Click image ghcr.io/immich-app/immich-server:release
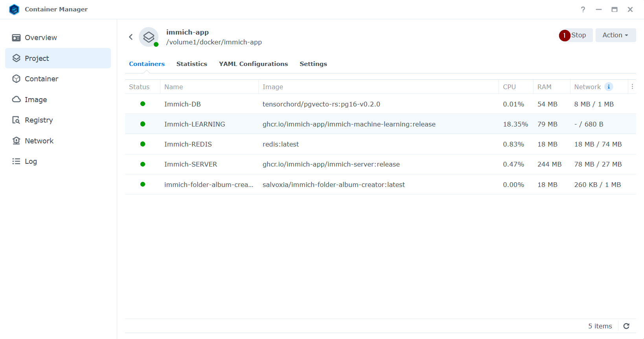 point(331,164)
